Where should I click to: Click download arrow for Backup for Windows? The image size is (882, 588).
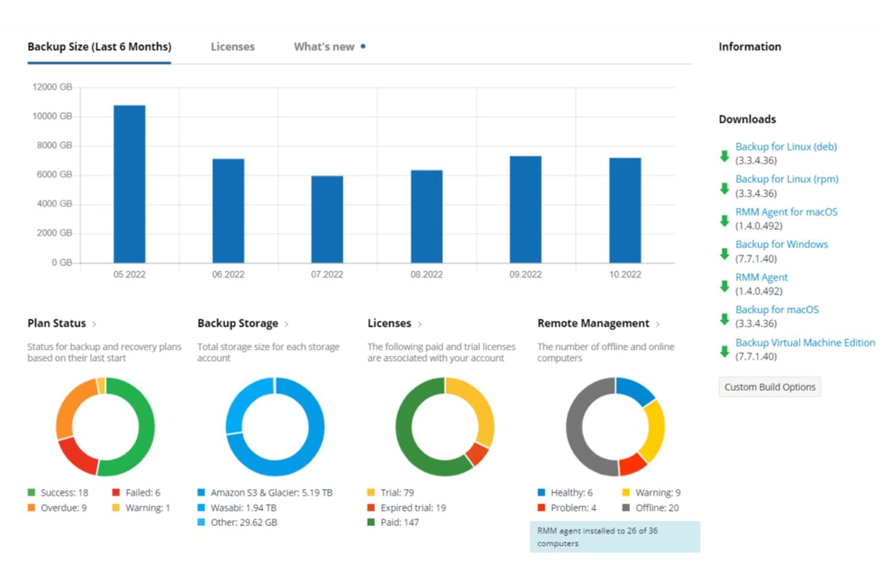point(725,254)
